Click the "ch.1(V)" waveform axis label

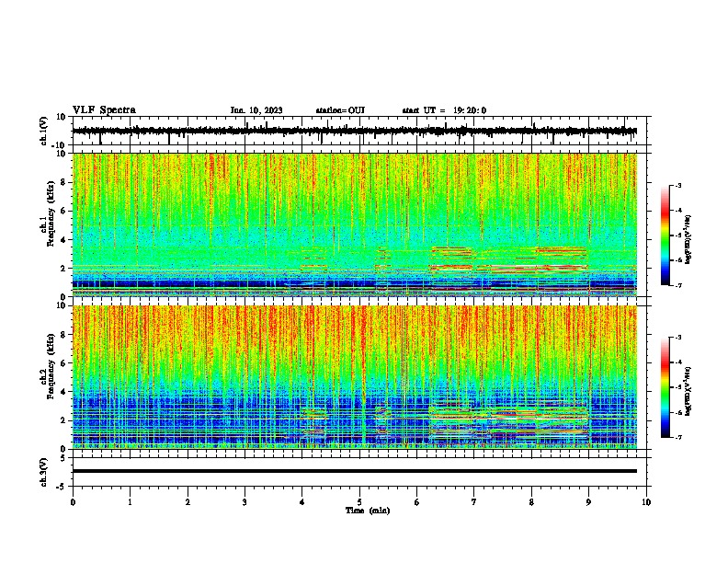[x=44, y=131]
